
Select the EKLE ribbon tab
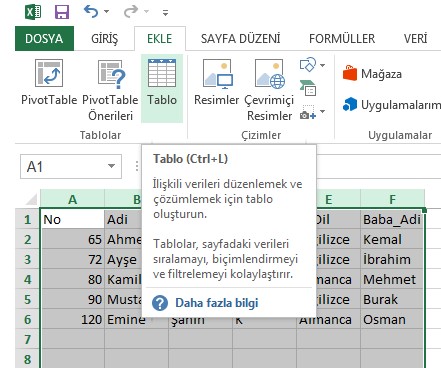click(x=160, y=39)
